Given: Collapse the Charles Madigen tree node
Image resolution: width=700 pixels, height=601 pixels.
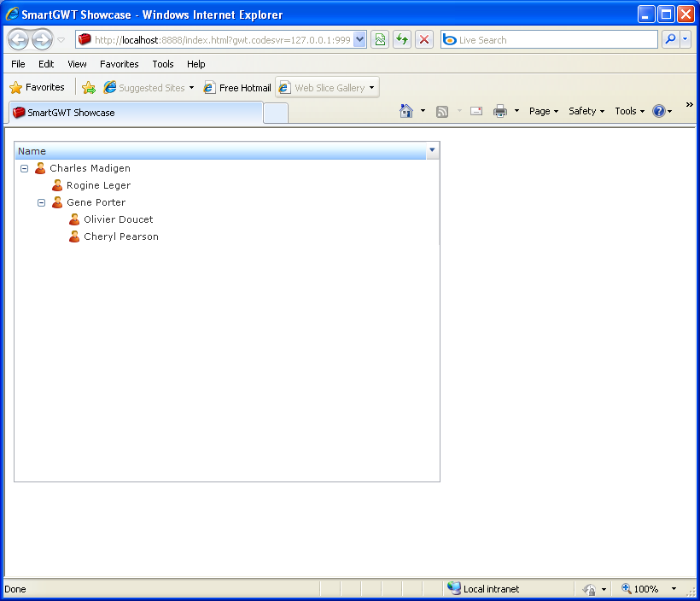Looking at the screenshot, I should point(25,168).
